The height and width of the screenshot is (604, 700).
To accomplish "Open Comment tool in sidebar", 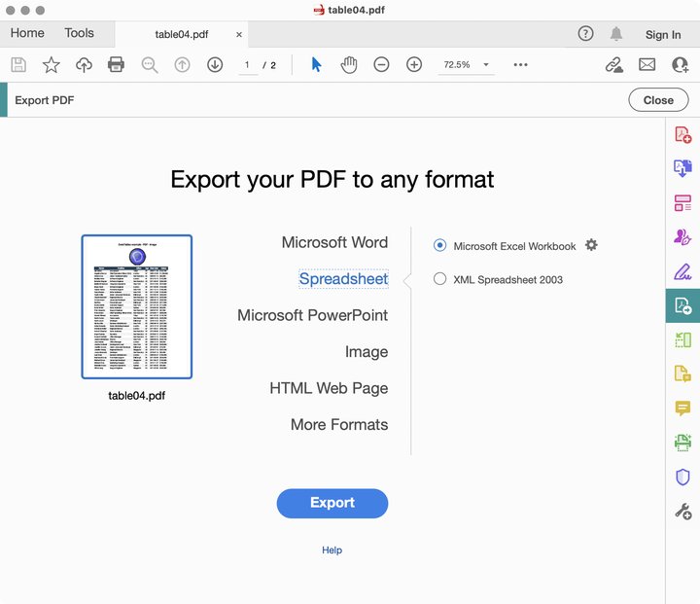I will click(x=682, y=408).
